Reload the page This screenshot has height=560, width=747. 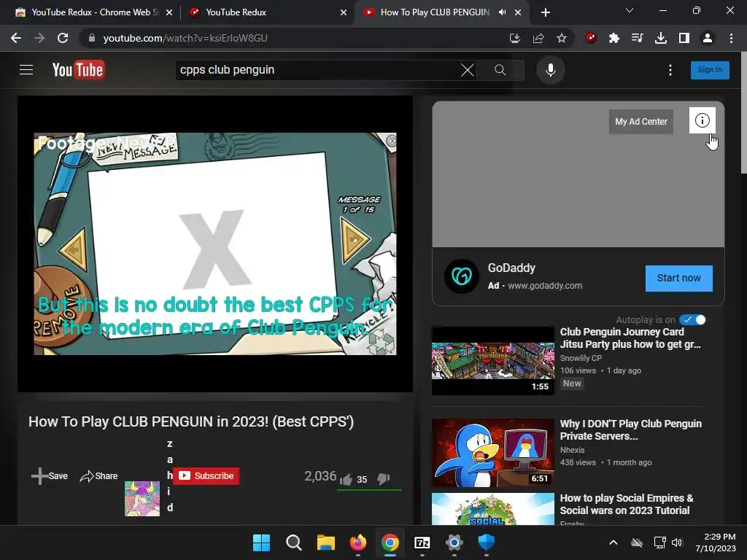pos(63,38)
